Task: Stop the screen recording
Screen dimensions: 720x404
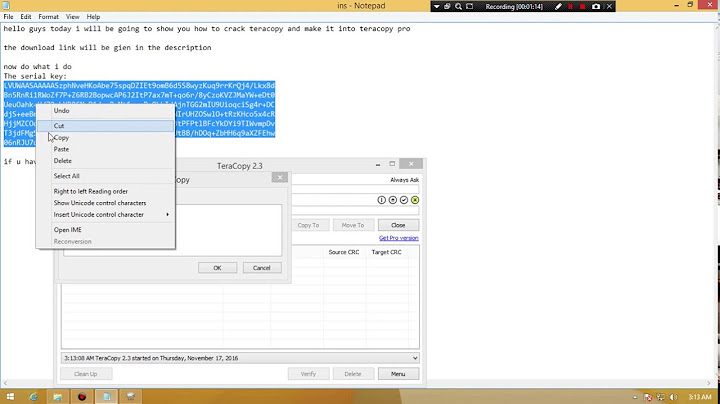Action: (x=583, y=6)
